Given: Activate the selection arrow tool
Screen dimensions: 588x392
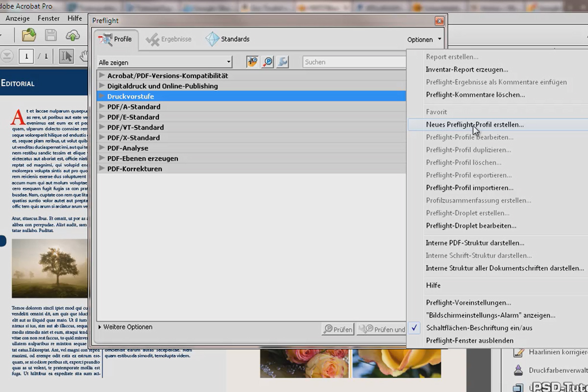Looking at the screenshot, I should [66, 56].
